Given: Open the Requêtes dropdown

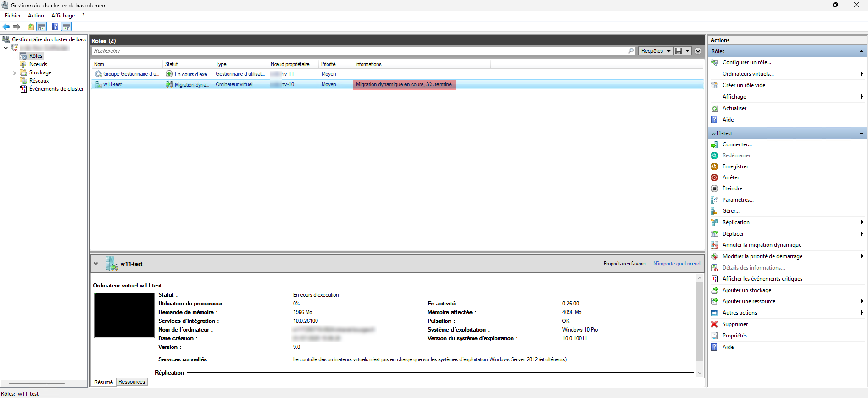Looking at the screenshot, I should click(656, 51).
